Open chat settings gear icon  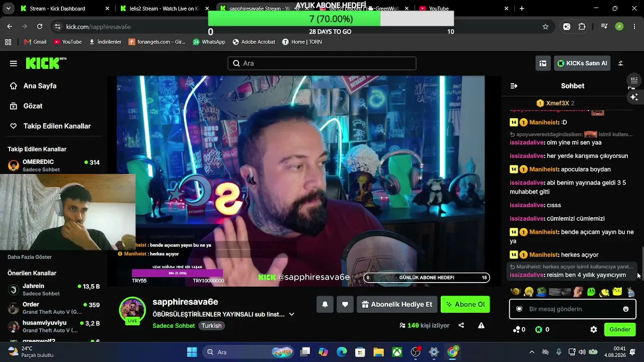click(594, 329)
